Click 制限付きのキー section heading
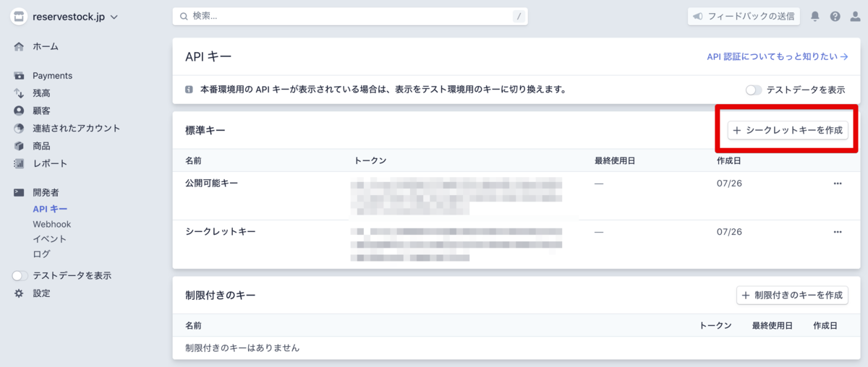This screenshot has height=367, width=868. pyautogui.click(x=221, y=295)
